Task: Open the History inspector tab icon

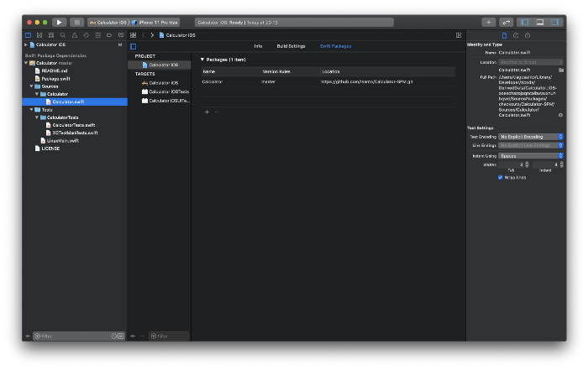Action: click(516, 35)
